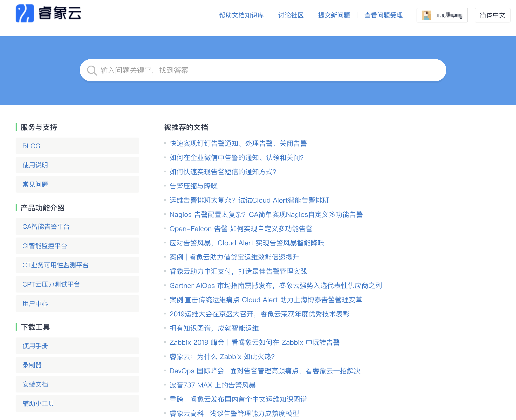Image resolution: width=516 pixels, height=420 pixels.
Task: Open the CA智能告警平台 sidebar item
Action: (x=77, y=227)
